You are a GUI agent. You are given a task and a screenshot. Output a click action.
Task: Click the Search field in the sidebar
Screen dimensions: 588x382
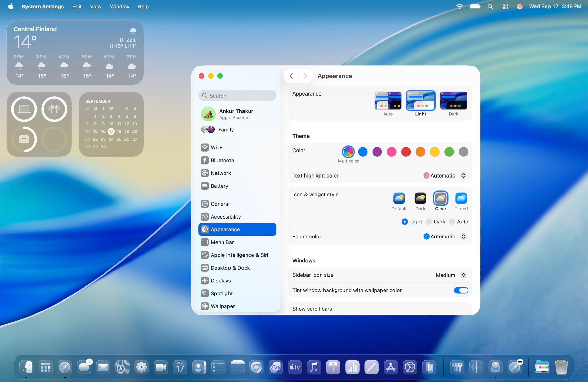237,95
